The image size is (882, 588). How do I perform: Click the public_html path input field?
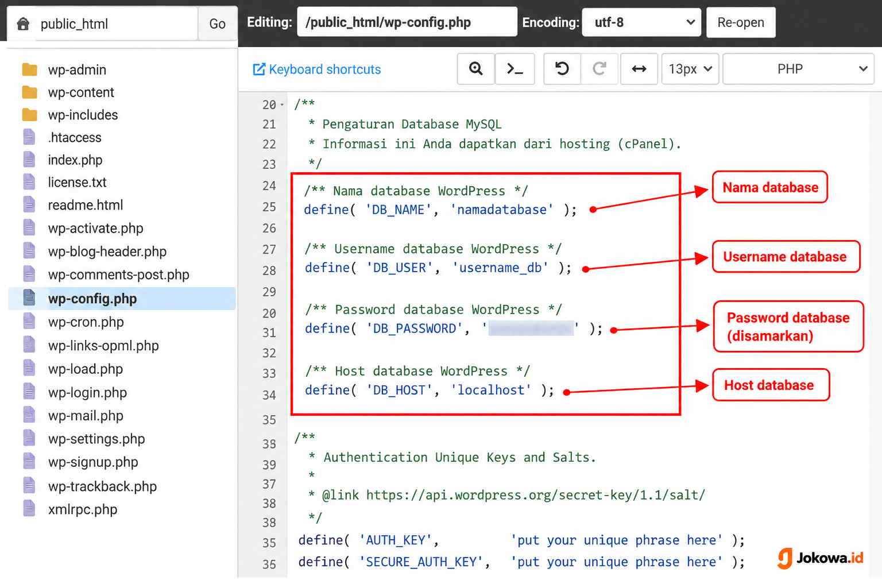117,24
